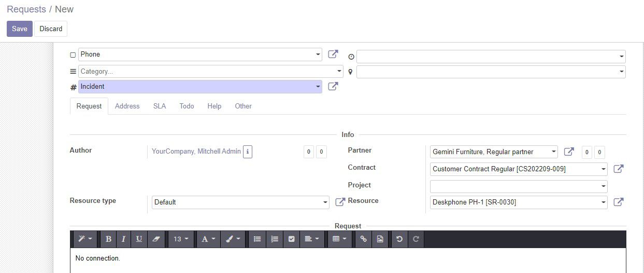Insert image in editor
644x273 pixels.
(x=380, y=239)
